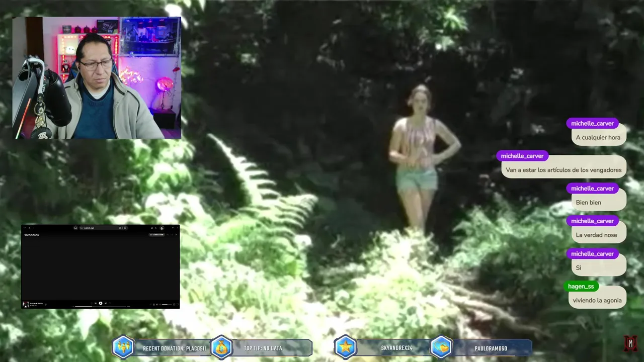This screenshot has height=362, width=644.
Task: Click the gold star badge icon
Action: coord(345,347)
